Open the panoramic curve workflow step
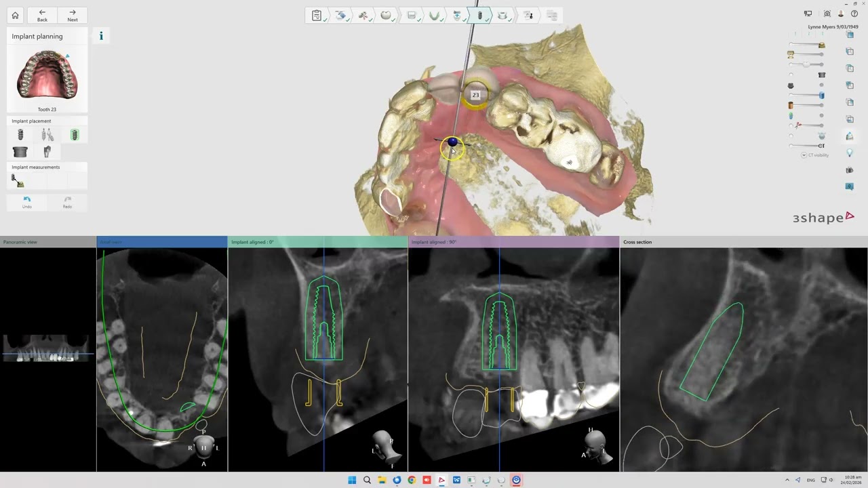The image size is (868, 488). point(434,15)
